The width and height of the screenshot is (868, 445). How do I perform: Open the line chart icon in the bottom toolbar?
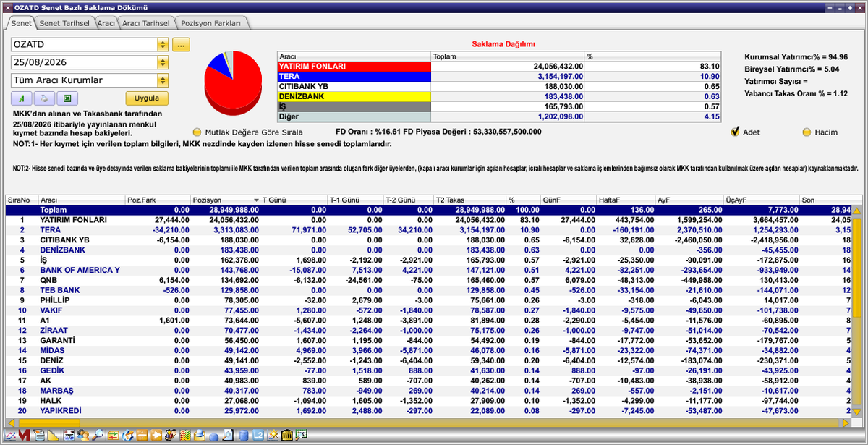(x=10, y=435)
